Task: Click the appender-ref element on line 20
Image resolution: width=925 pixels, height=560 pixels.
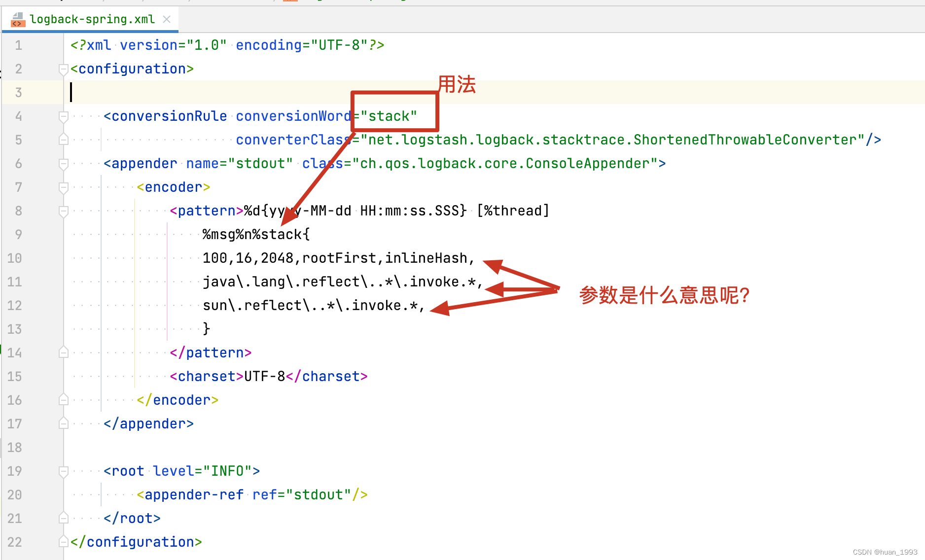Action: click(190, 494)
